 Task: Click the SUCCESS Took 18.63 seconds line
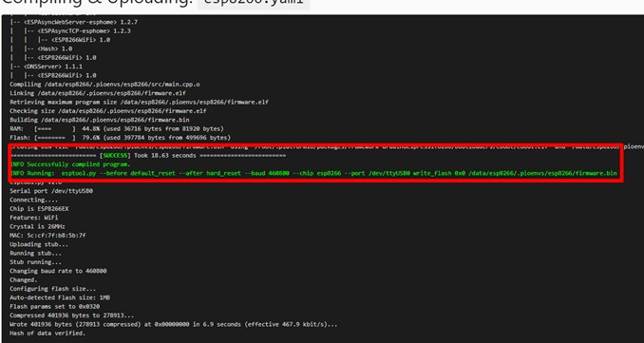148,155
